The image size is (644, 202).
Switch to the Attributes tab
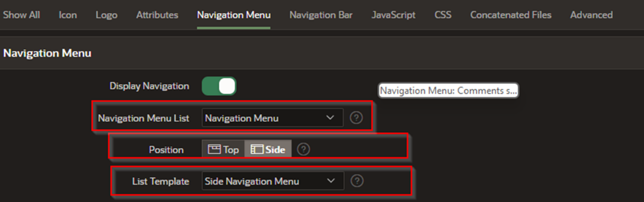pos(157,15)
